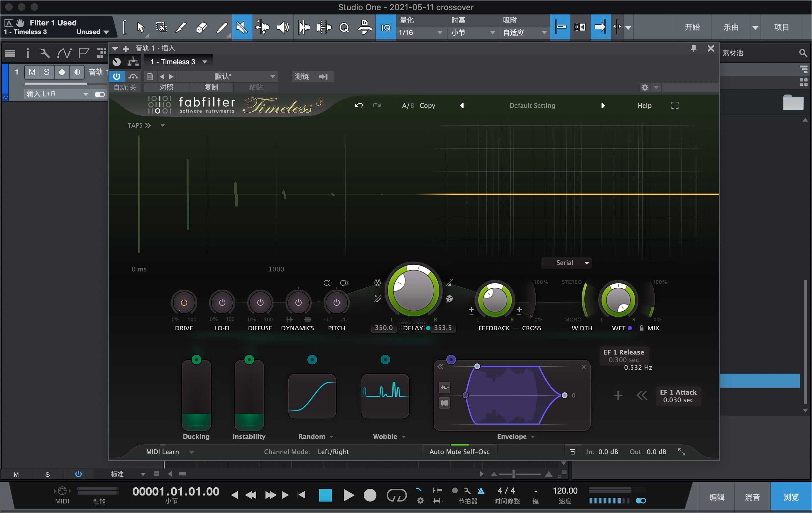The image size is (812, 513).
Task: Close the Envelope modulation panel
Action: [x=583, y=367]
